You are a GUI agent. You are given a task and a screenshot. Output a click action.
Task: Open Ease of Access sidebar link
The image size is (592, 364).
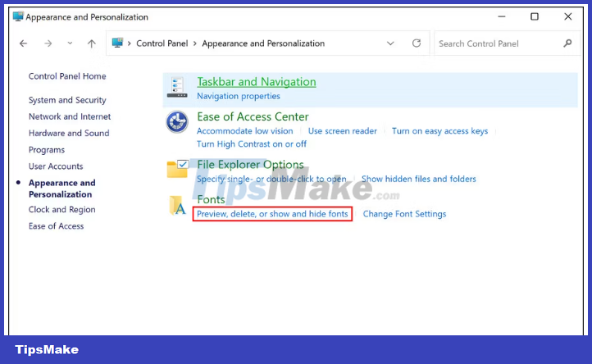[x=56, y=226]
